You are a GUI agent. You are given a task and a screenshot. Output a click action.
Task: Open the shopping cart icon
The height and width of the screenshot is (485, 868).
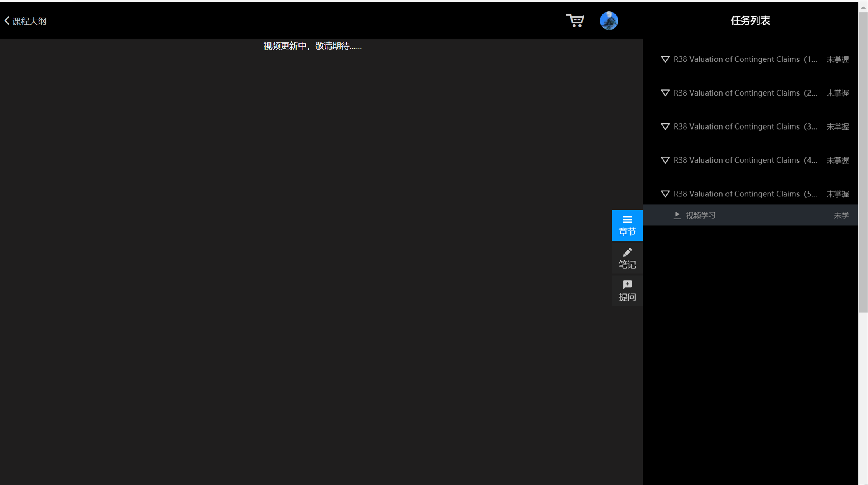click(575, 20)
